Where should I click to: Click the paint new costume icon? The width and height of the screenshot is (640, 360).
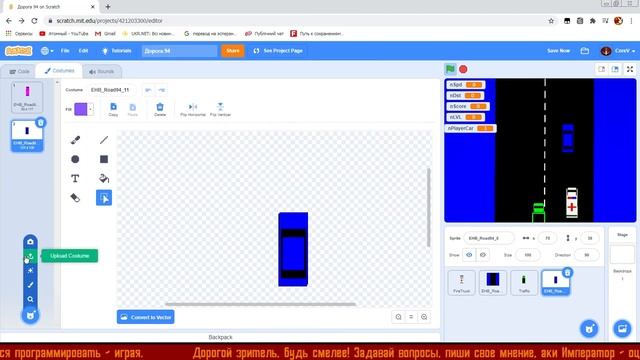tap(30, 285)
